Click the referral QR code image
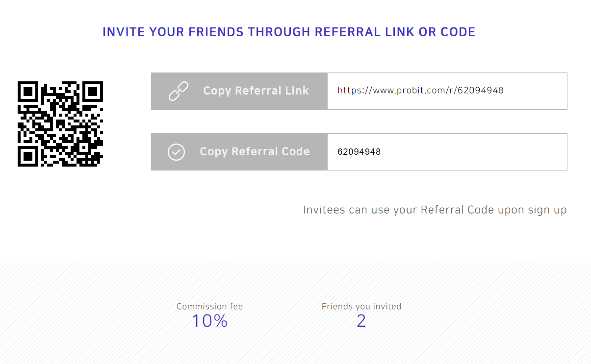Screen dimensions: 591x364 (60, 124)
